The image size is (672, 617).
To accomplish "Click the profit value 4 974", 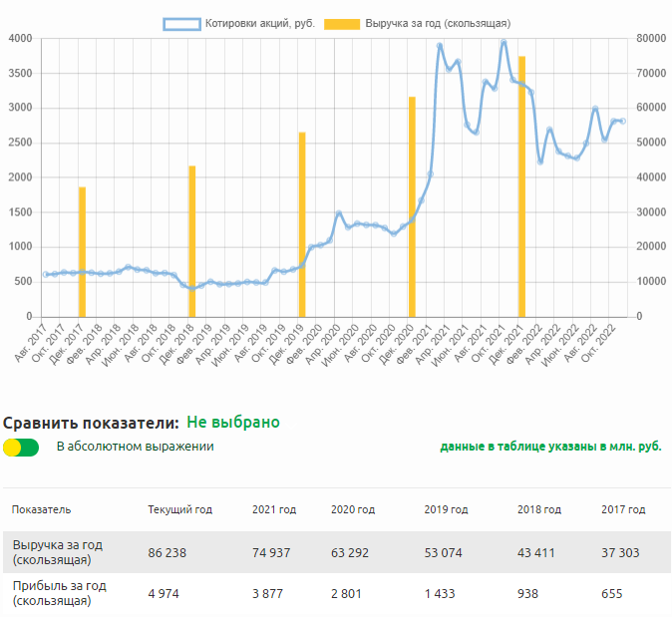I will (x=164, y=593).
